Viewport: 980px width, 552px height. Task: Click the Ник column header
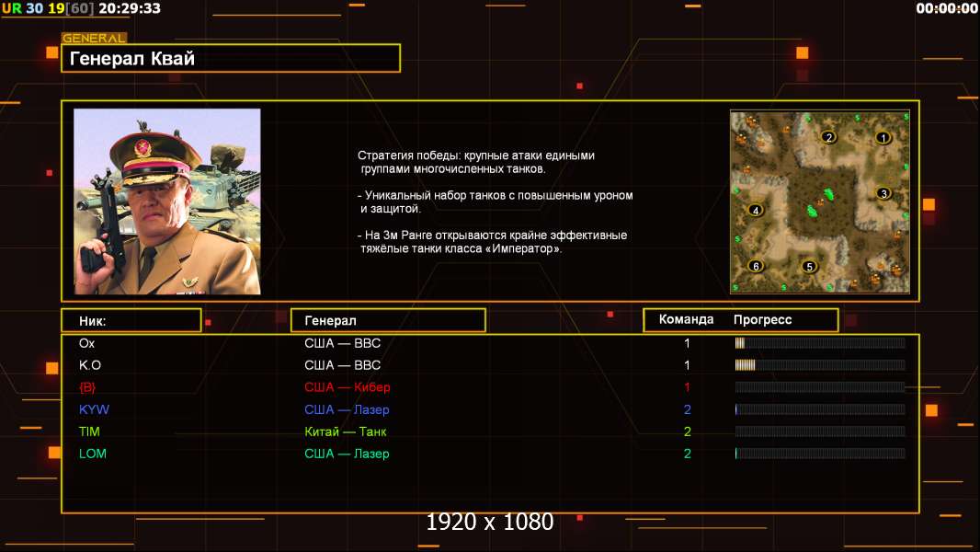click(x=131, y=320)
